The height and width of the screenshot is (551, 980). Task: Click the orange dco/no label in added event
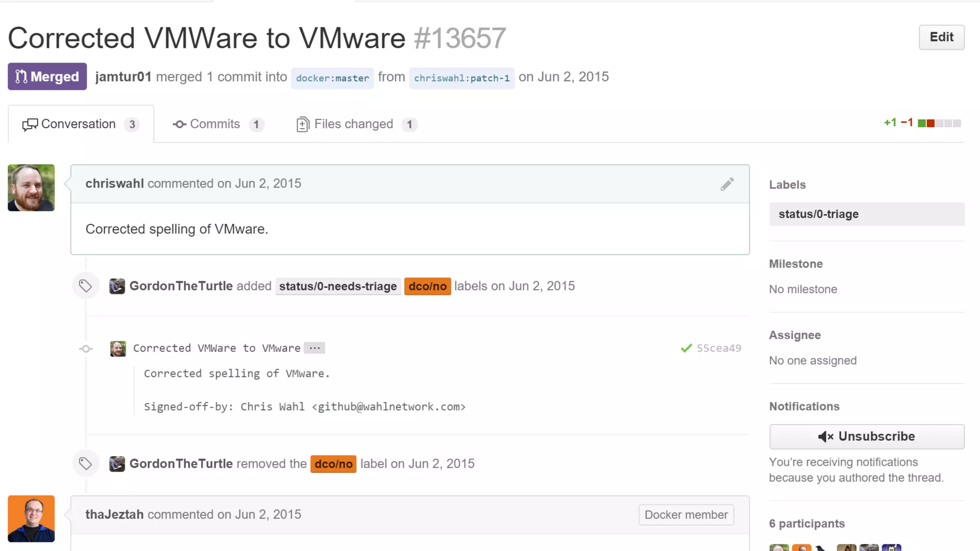pyautogui.click(x=427, y=286)
